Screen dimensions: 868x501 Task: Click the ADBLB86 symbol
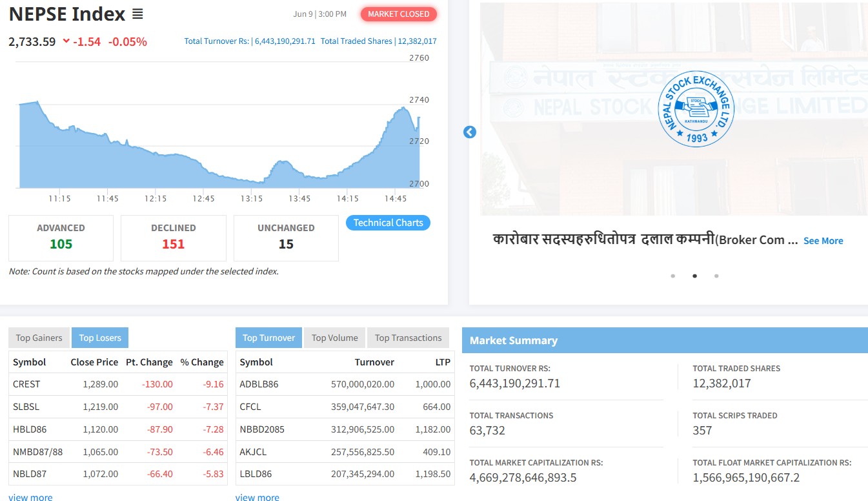pyautogui.click(x=259, y=384)
